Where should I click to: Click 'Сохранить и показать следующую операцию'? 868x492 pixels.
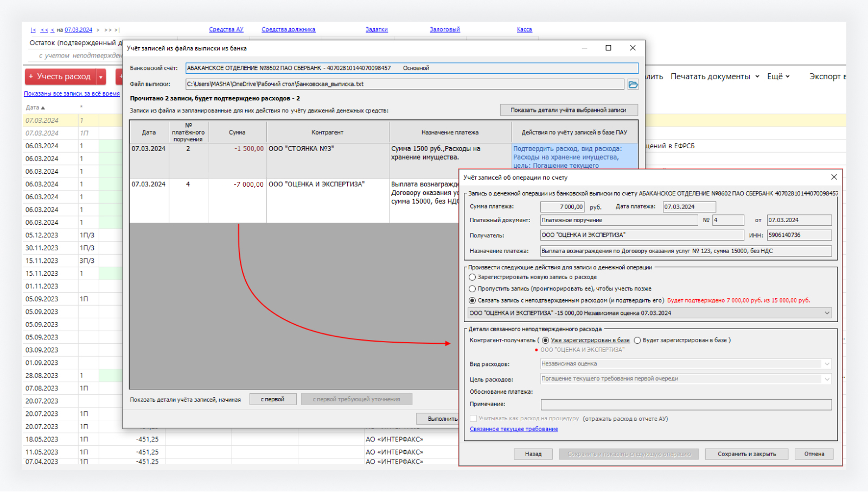pyautogui.click(x=629, y=454)
